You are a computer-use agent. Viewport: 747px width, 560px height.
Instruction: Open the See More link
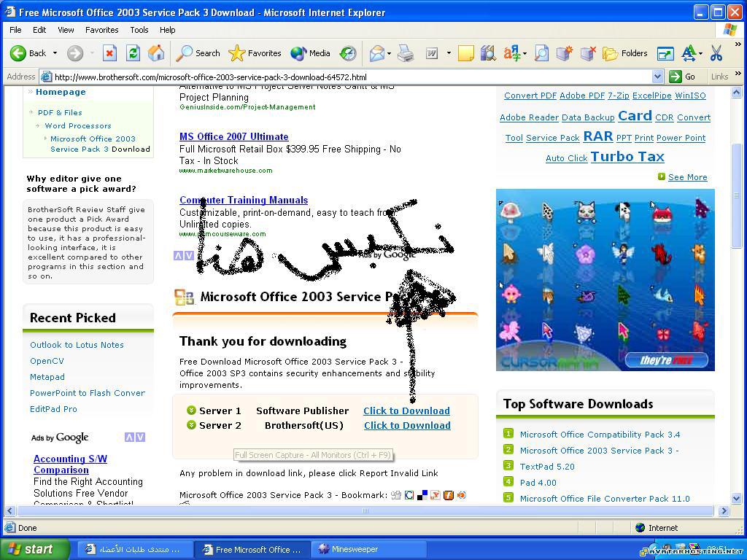(x=687, y=177)
